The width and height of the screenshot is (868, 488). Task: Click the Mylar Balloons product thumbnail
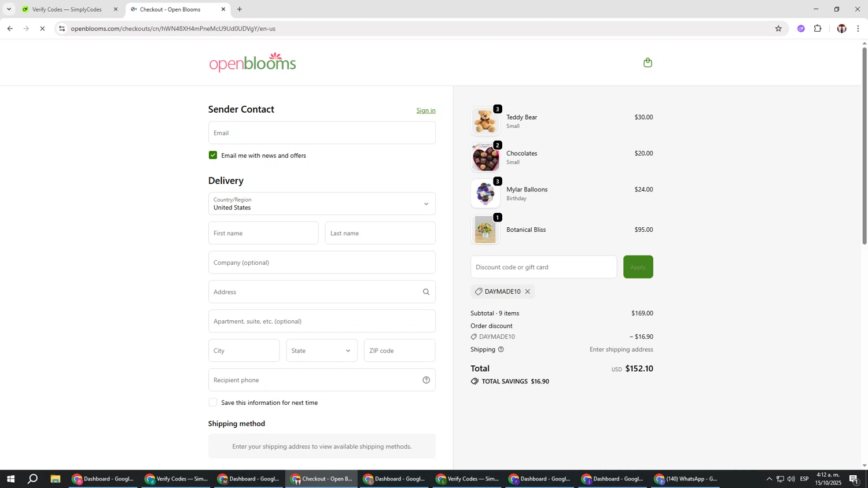coord(485,193)
